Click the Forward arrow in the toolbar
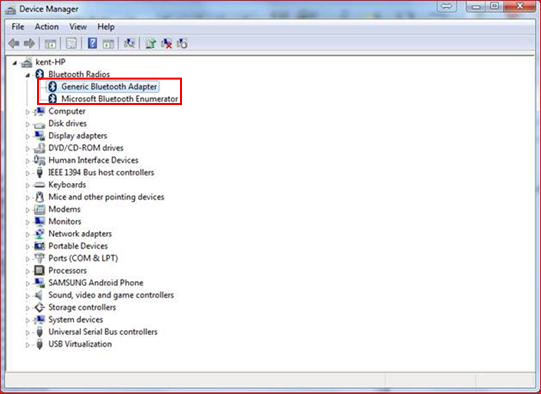 point(29,43)
